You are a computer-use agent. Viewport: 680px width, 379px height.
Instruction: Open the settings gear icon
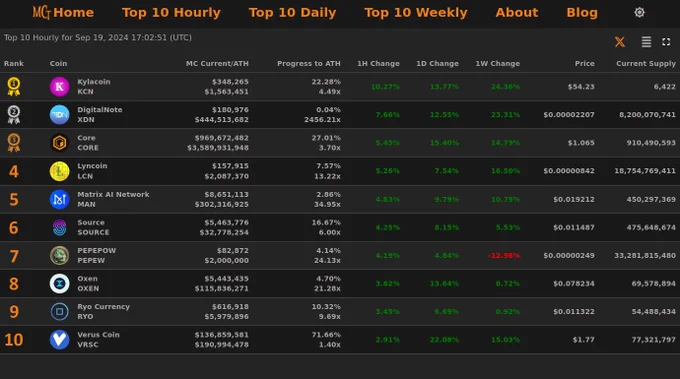tap(639, 13)
